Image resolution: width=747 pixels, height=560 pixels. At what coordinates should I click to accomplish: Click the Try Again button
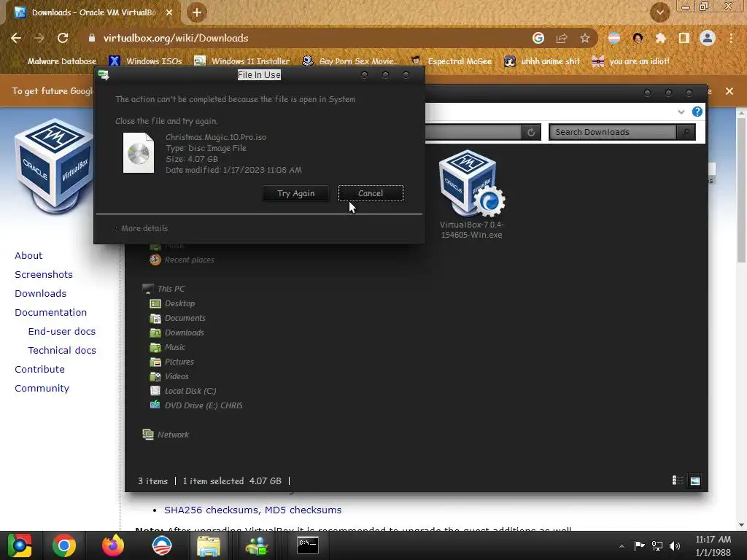click(x=296, y=193)
